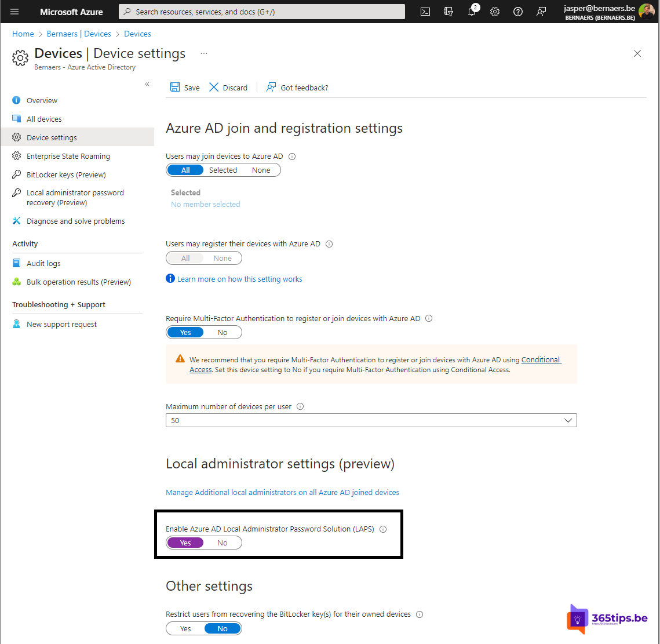
Task: Click info icon beside BitLocker restriction setting
Action: 419,614
